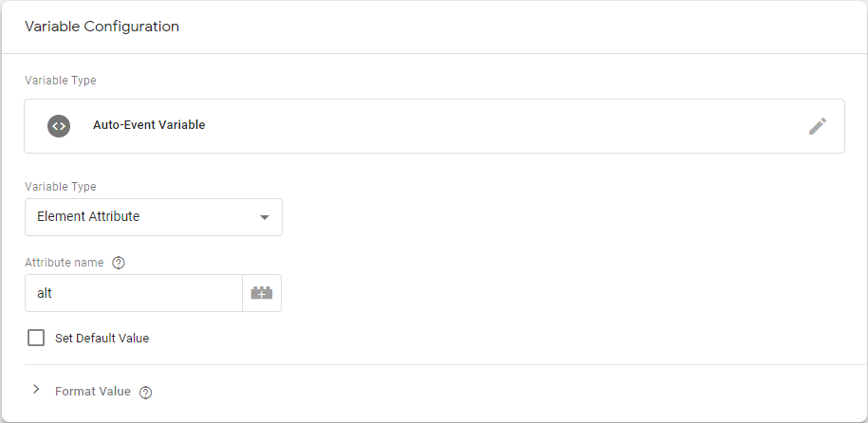Expand the Format Value section chevron
868x423 pixels.
click(37, 389)
